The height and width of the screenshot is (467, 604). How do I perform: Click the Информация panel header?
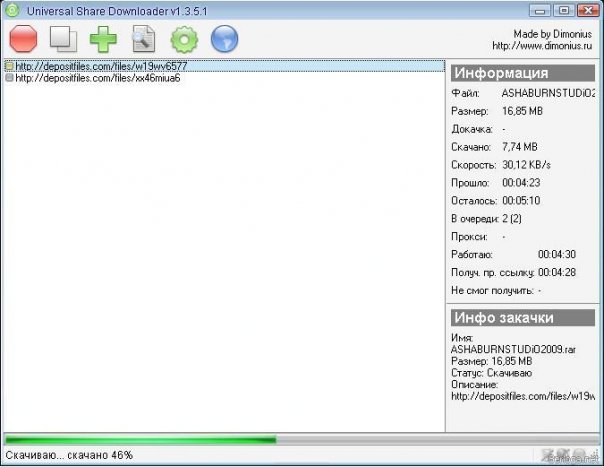[523, 73]
